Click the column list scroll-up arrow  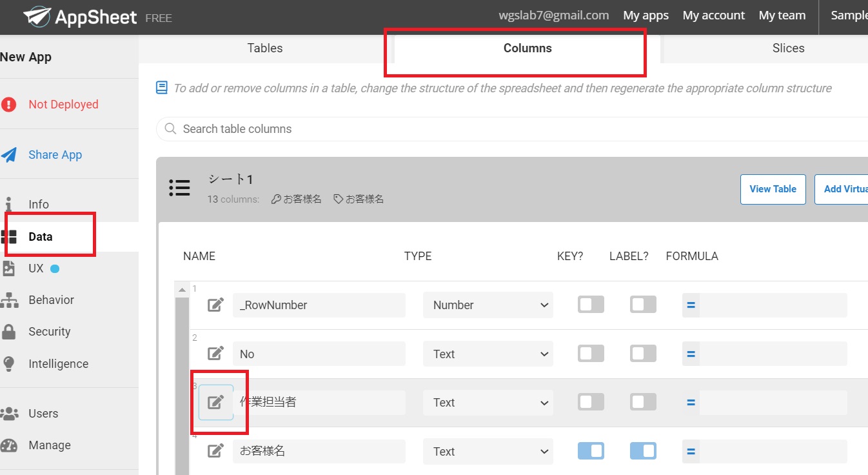[x=182, y=289]
